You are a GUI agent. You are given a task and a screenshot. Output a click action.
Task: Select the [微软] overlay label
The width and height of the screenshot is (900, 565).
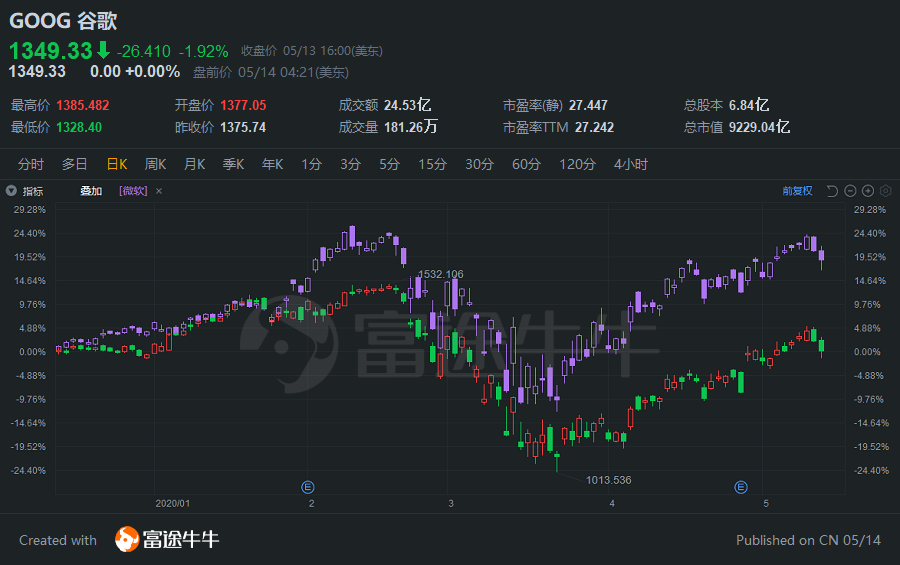pyautogui.click(x=133, y=191)
